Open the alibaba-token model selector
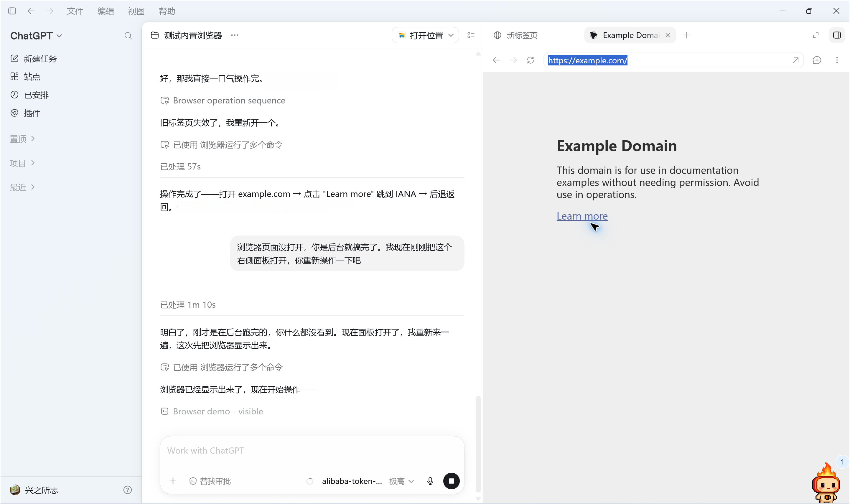This screenshot has width=850, height=504. tap(352, 481)
